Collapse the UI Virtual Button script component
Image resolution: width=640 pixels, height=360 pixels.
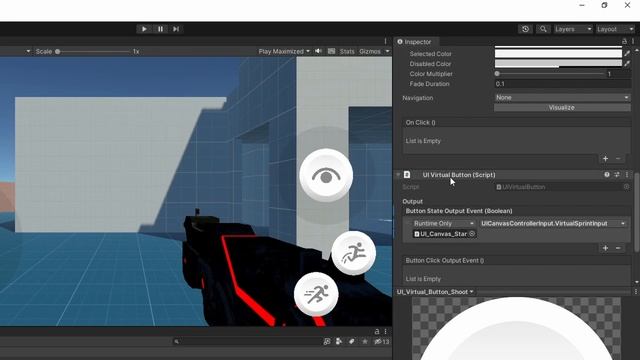(x=398, y=175)
